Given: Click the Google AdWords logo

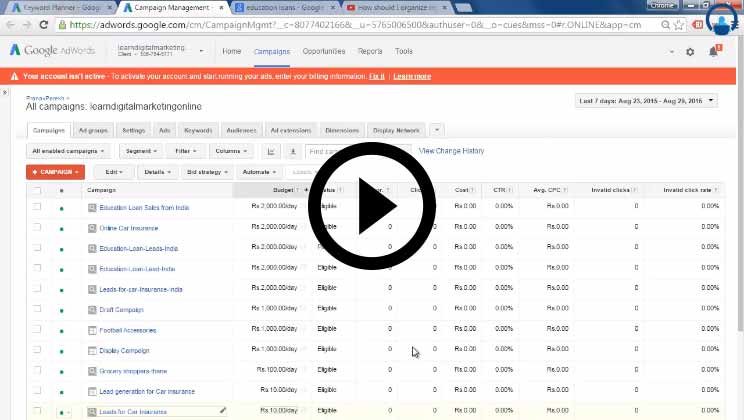Looking at the screenshot, I should coord(50,51).
